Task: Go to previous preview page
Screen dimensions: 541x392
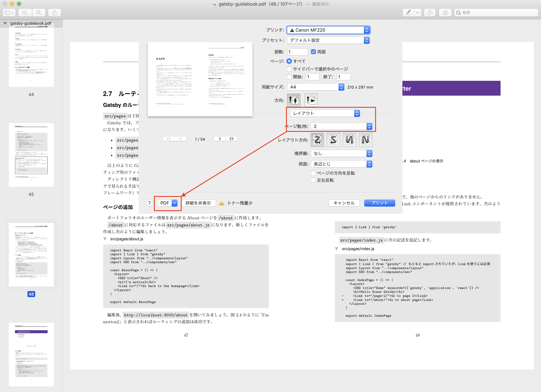Action: pyautogui.click(x=181, y=139)
